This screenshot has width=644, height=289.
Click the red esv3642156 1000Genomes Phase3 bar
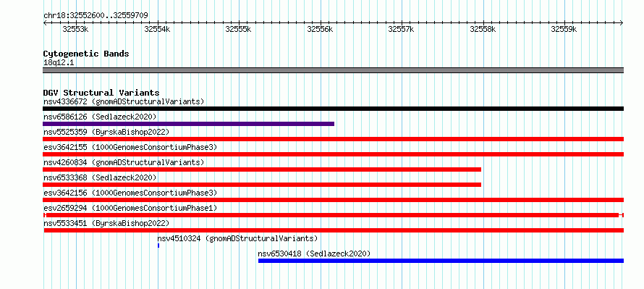coord(333,200)
